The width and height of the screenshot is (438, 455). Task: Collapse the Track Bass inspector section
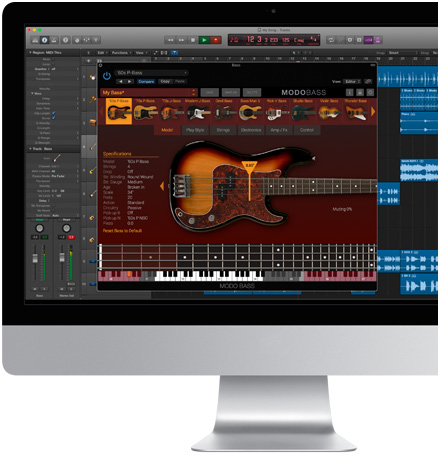click(x=30, y=149)
